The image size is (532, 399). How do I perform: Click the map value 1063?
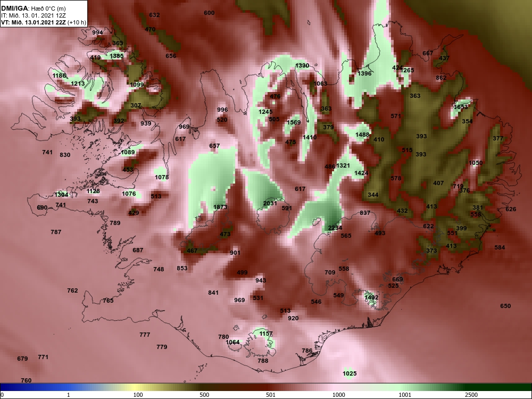click(x=320, y=84)
